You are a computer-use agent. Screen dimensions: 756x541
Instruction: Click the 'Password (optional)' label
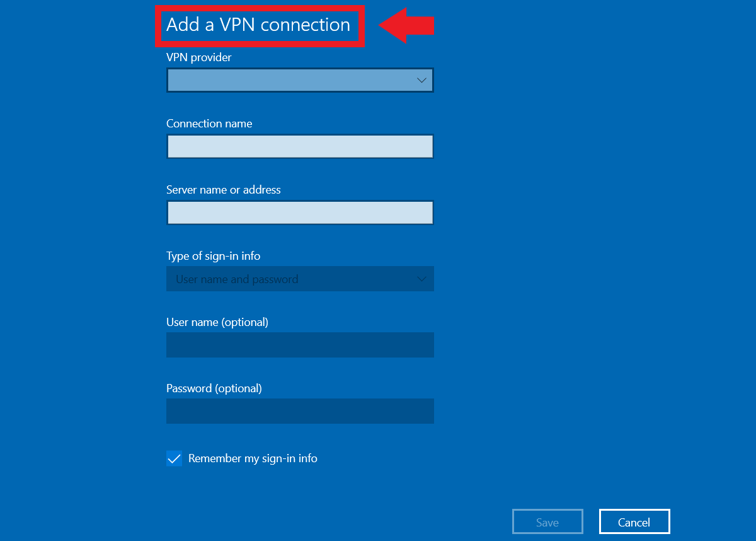[214, 388]
